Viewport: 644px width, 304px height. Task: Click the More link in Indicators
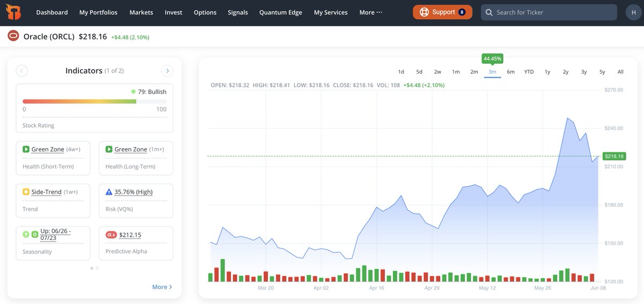(162, 287)
